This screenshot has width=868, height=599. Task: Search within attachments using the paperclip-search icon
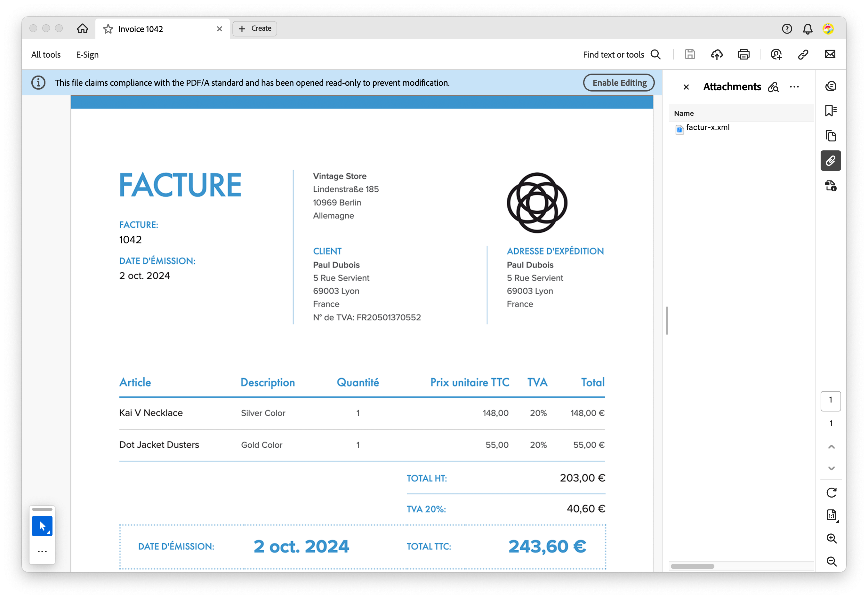pyautogui.click(x=773, y=87)
